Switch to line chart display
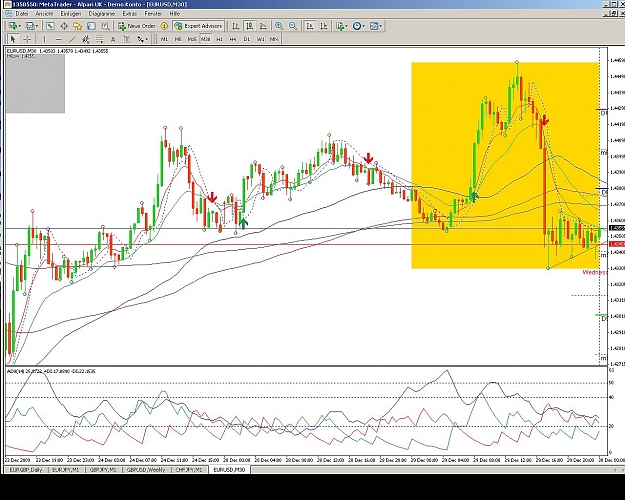625x500 pixels. click(263, 26)
